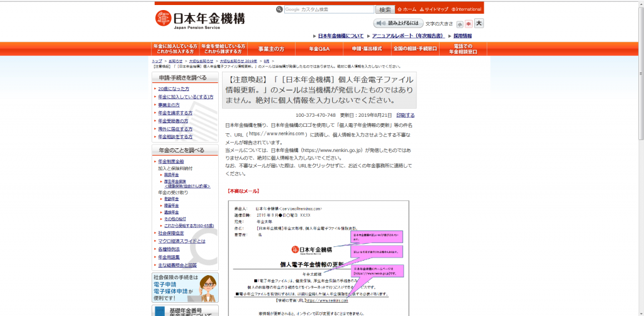644x316 pixels.
Task: Click お知らせ breadcrumb link
Action: point(175,61)
